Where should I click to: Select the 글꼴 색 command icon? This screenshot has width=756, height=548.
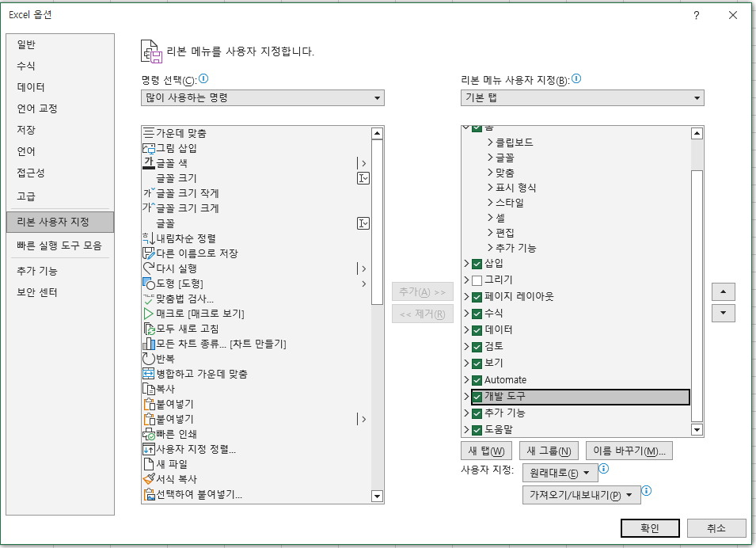(x=149, y=163)
